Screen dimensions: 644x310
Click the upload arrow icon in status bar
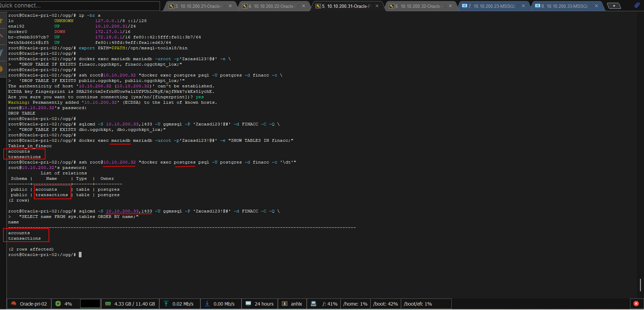click(166, 304)
